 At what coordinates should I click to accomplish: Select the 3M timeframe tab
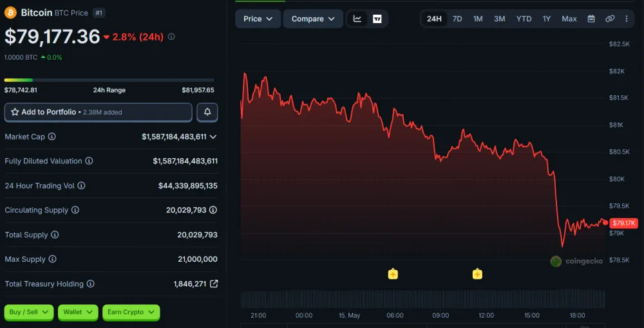coord(500,19)
